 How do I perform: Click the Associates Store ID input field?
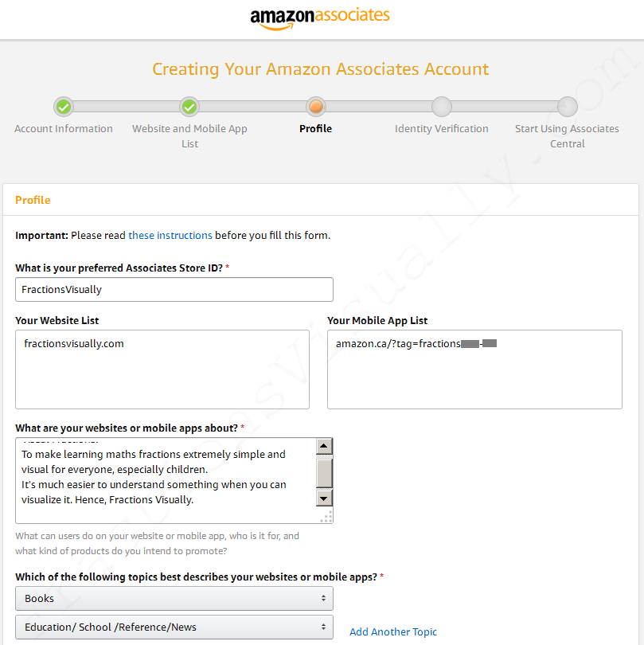[174, 290]
